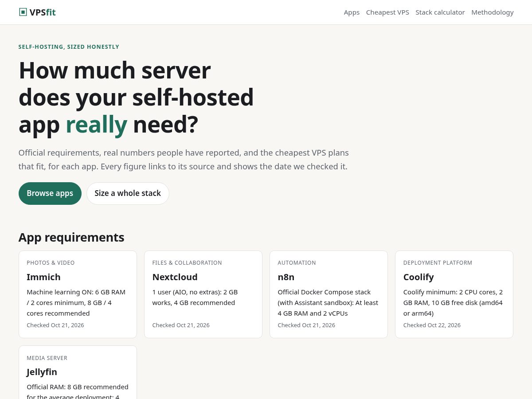This screenshot has height=399, width=532.
Task: Click Nextcloud's Checked Oct 21, 2026 date
Action: click(181, 325)
